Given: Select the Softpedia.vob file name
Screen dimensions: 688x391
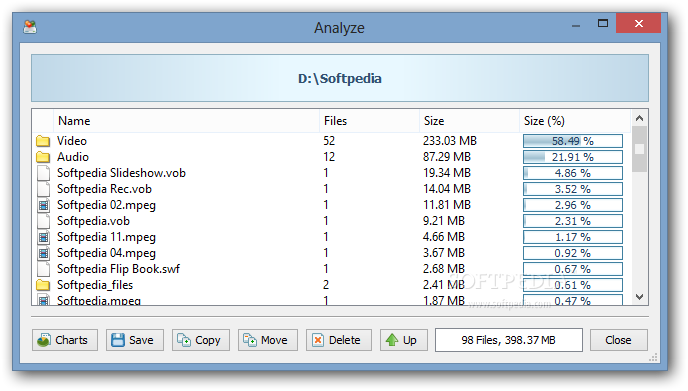Looking at the screenshot, I should click(x=93, y=221).
